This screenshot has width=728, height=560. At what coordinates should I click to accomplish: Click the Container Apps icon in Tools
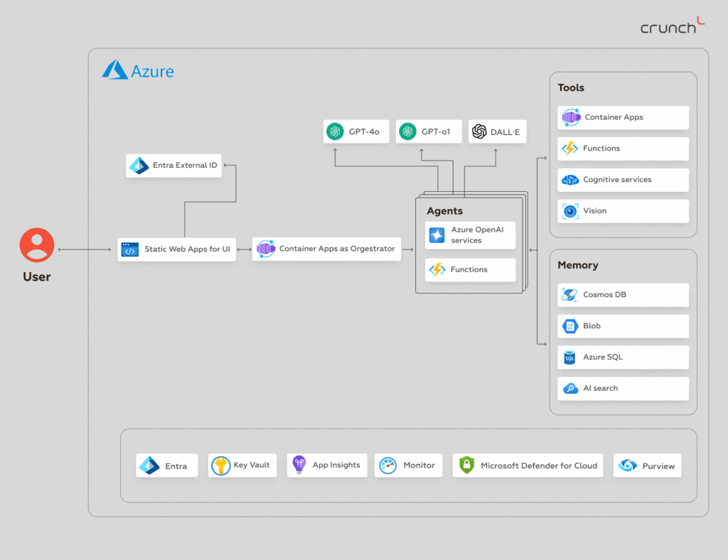click(x=571, y=117)
